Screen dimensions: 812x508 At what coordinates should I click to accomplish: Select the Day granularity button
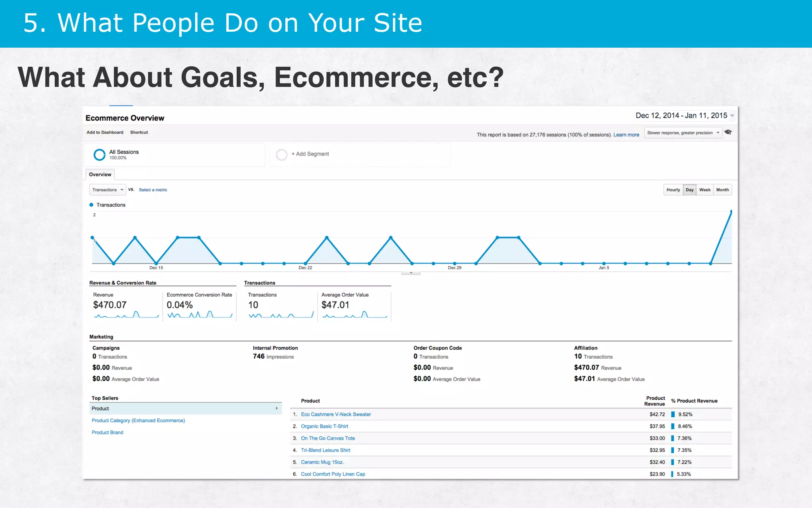click(x=689, y=190)
